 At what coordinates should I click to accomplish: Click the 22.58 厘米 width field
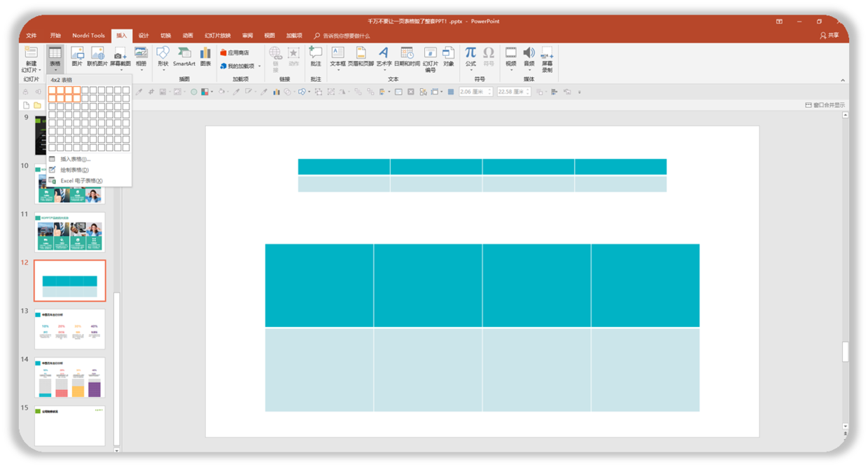[x=512, y=92]
